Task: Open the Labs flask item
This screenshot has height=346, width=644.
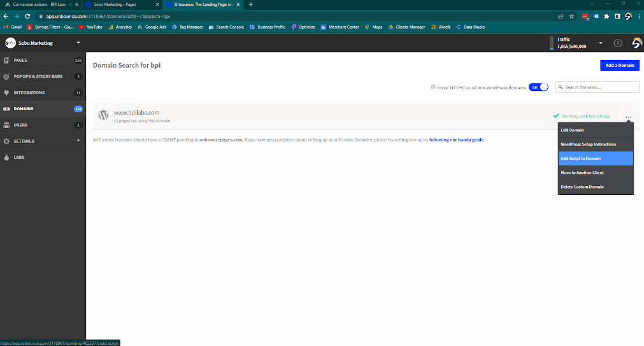Action: coord(6,157)
